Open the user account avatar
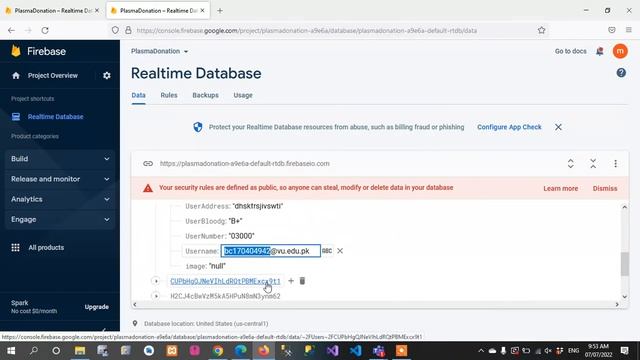 click(620, 51)
